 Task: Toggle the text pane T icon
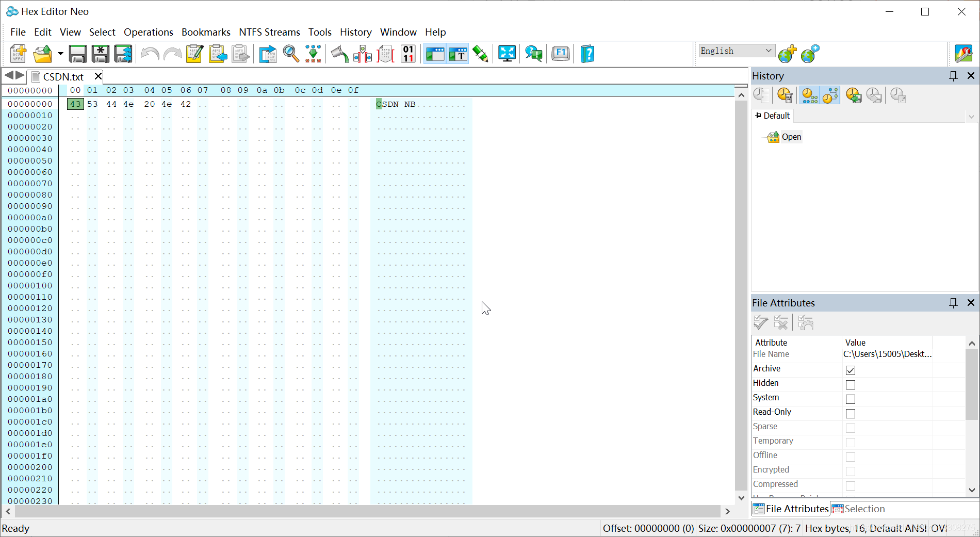pyautogui.click(x=458, y=54)
